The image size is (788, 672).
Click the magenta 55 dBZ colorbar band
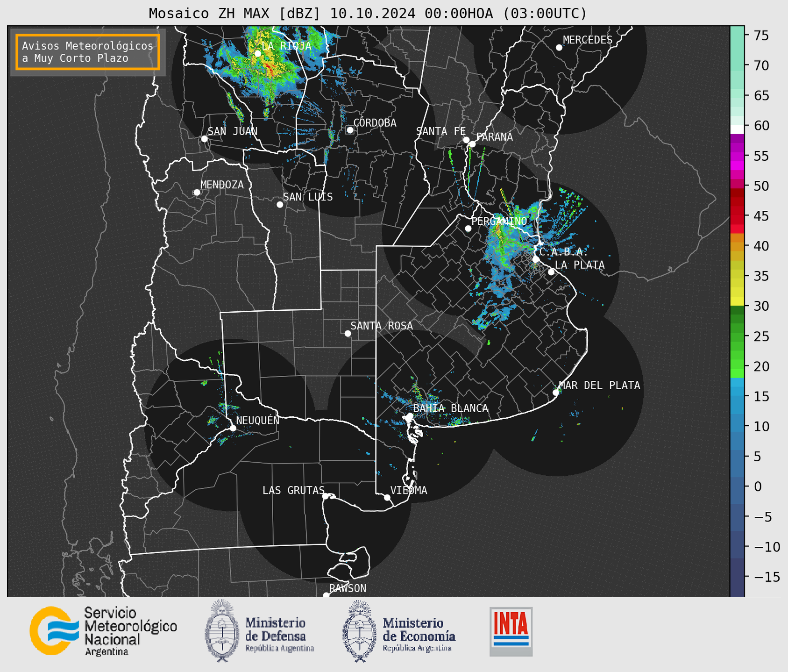coord(737,156)
